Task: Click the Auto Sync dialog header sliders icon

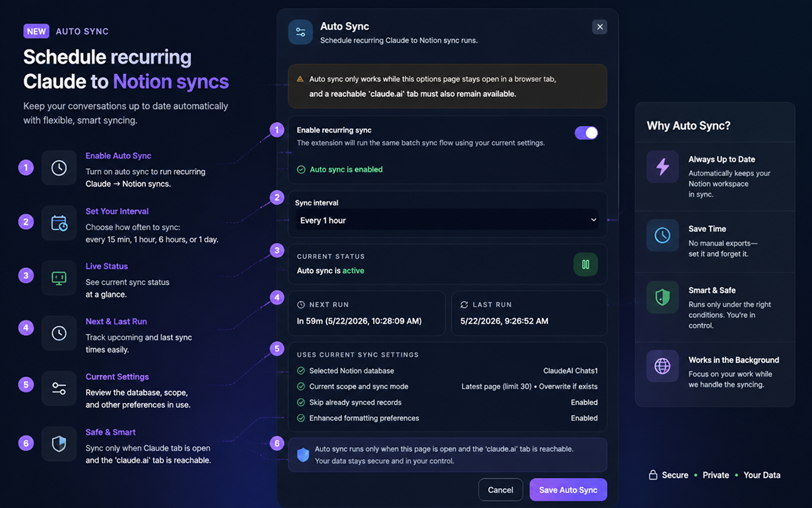Action: pyautogui.click(x=301, y=32)
